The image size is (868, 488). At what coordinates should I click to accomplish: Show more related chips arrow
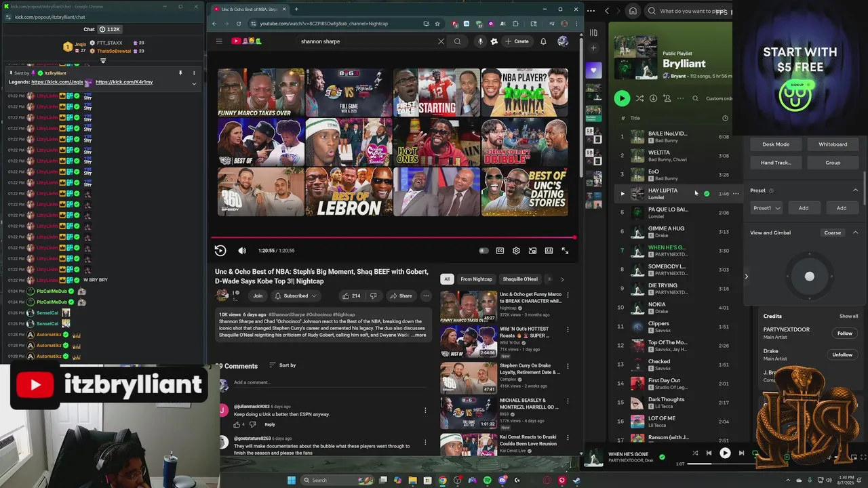[561, 279]
